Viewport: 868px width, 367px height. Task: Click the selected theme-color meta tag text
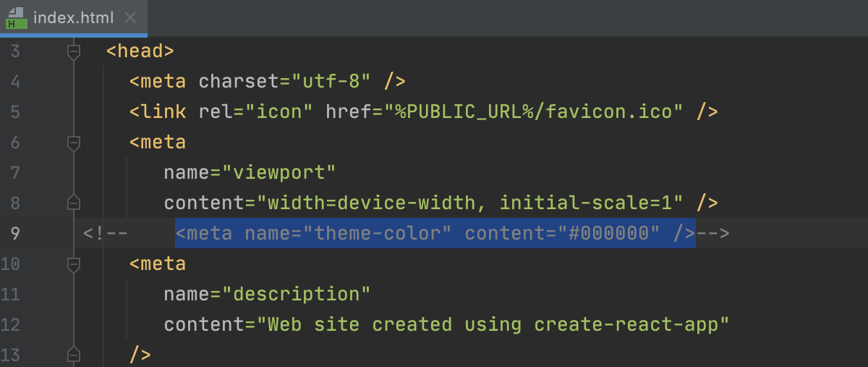435,233
